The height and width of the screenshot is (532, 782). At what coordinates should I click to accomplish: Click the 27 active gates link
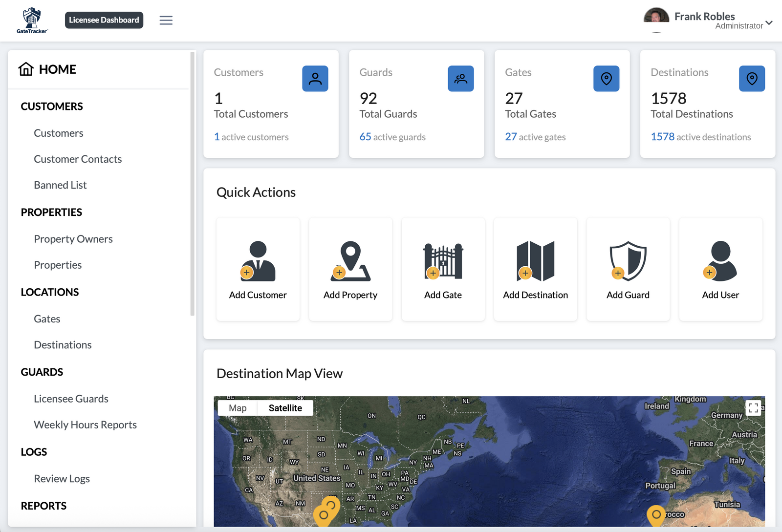[x=535, y=137]
